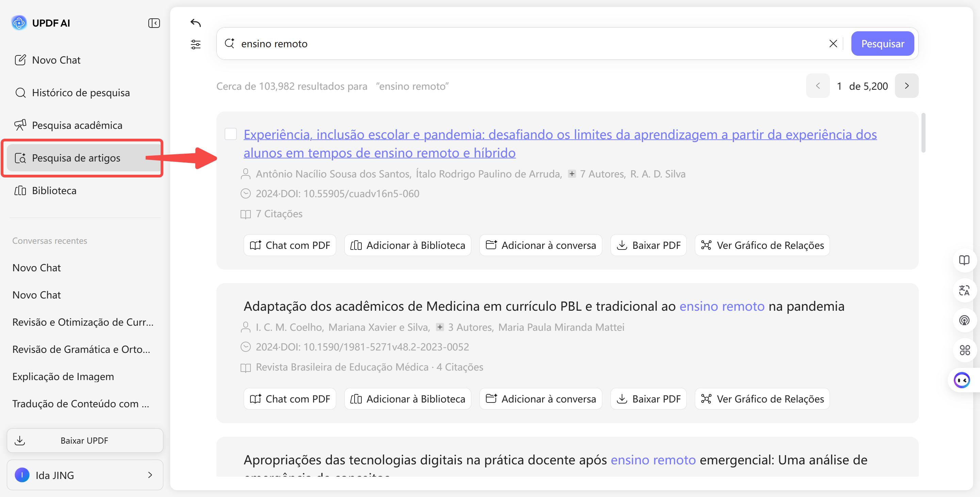This screenshot has width=980, height=497.
Task: Open first recent Novo Chat conversation
Action: [x=36, y=268]
